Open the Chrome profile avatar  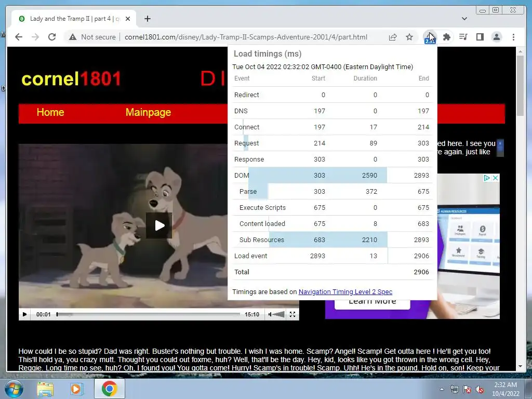pos(496,37)
